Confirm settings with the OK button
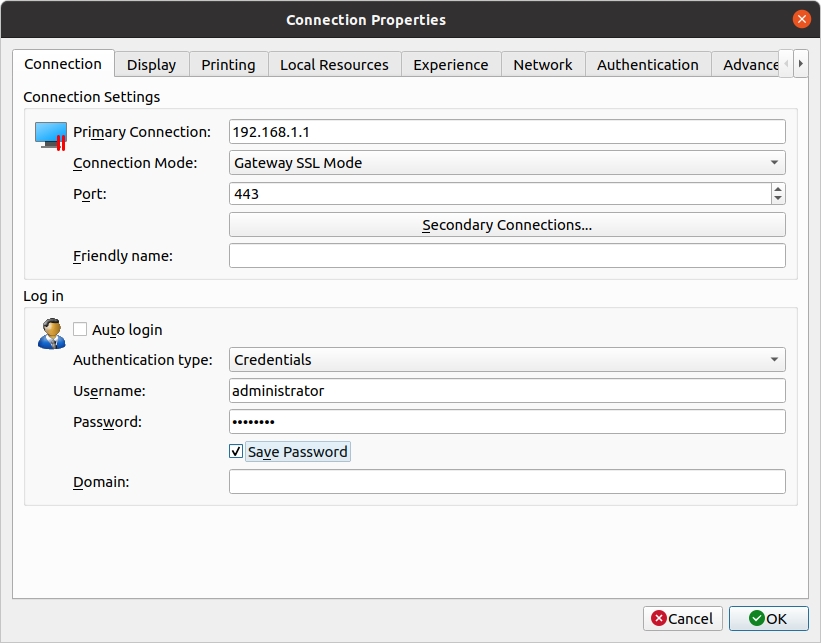The width and height of the screenshot is (821, 643). click(768, 619)
